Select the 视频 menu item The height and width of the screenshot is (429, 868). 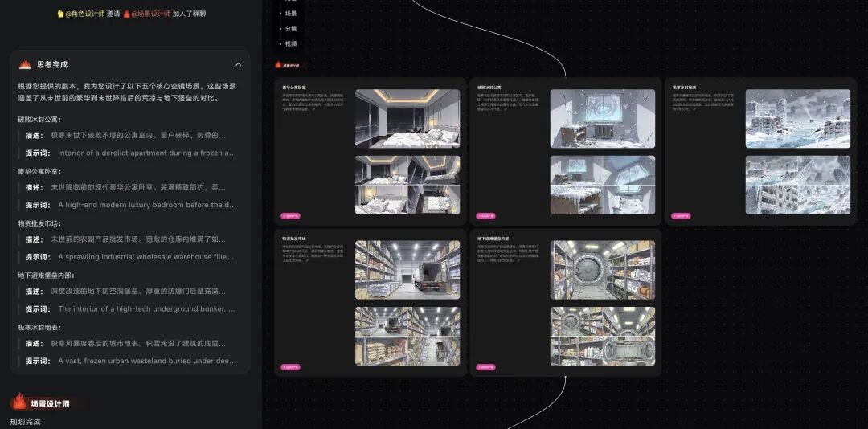pos(290,43)
